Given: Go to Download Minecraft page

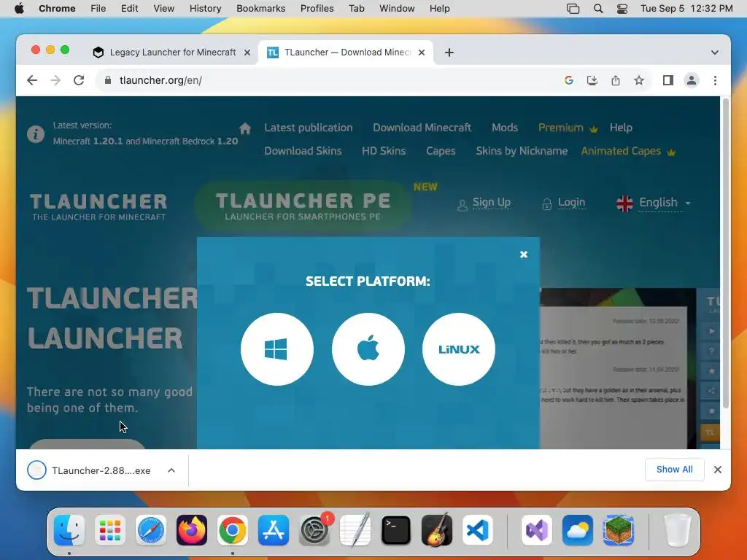Looking at the screenshot, I should click(422, 128).
